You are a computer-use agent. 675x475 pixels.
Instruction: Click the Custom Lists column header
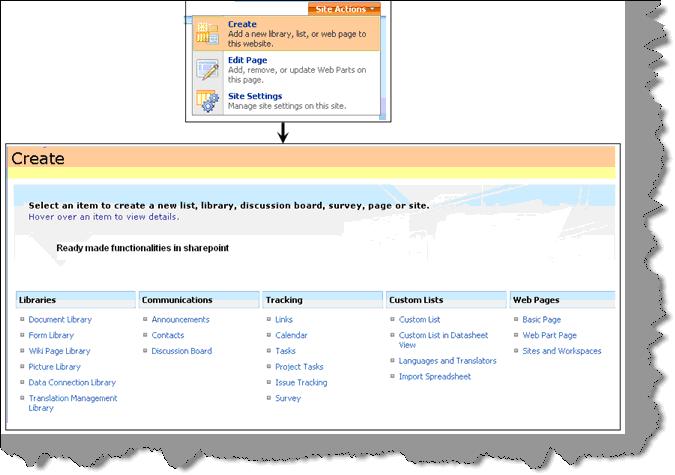point(446,300)
